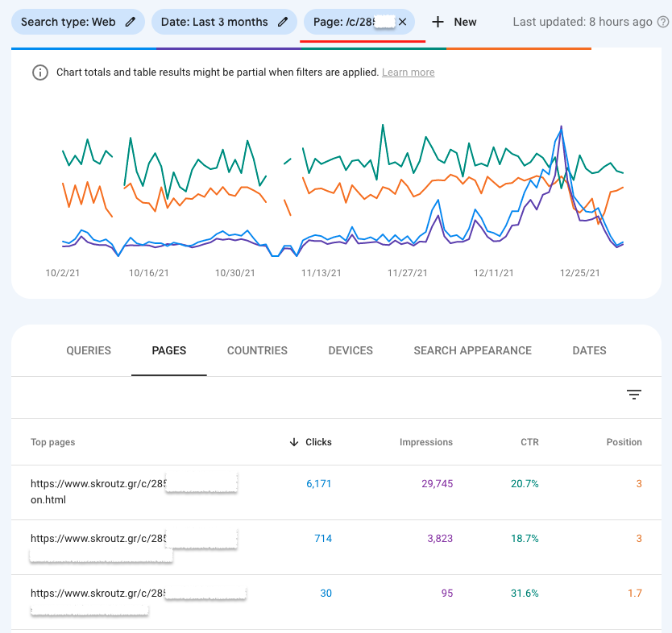Viewport: 672px width, 633px height.
Task: Open the Page: /c/28 filter chip
Action: pos(359,22)
